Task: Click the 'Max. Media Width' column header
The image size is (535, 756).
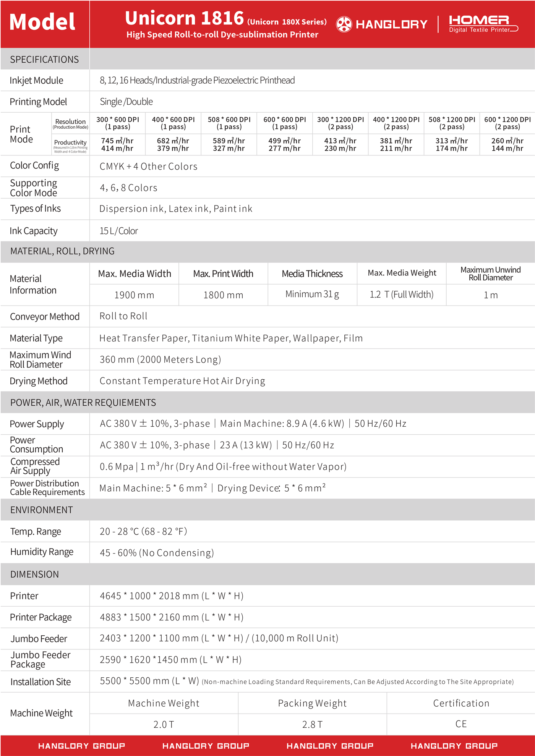Action: click(x=135, y=274)
